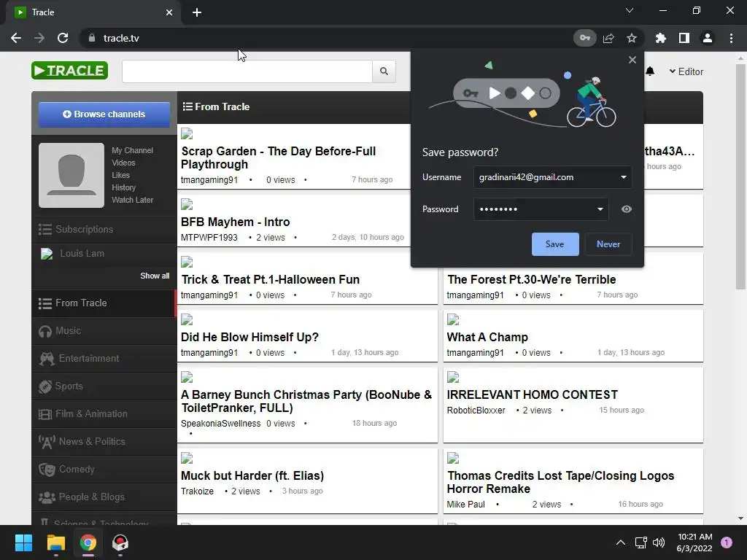Viewport: 747px width, 560px height.
Task: Open File Explorer from taskbar
Action: (x=55, y=542)
